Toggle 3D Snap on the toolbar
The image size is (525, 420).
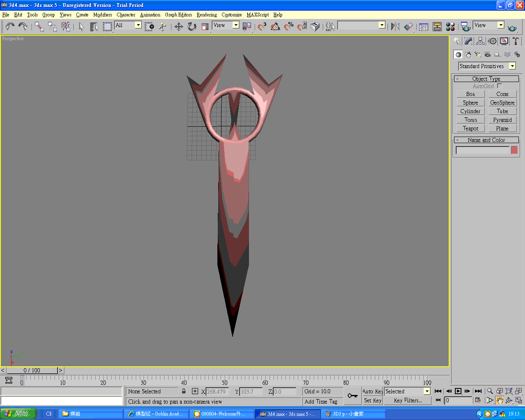(x=262, y=27)
